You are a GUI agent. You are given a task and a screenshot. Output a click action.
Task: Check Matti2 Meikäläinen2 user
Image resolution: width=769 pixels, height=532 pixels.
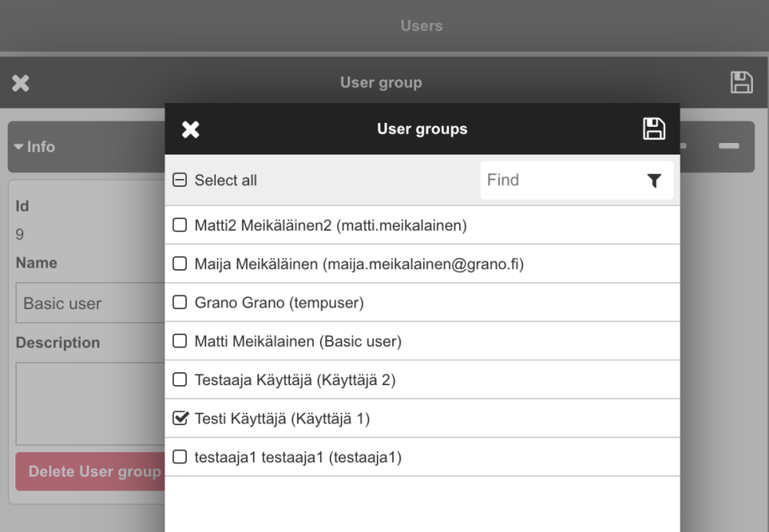pos(180,225)
